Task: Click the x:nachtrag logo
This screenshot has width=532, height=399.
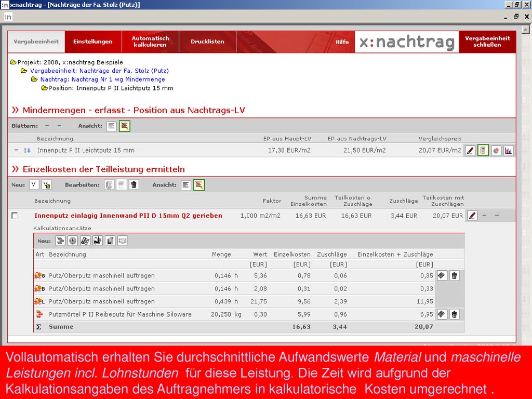Action: coord(407,42)
